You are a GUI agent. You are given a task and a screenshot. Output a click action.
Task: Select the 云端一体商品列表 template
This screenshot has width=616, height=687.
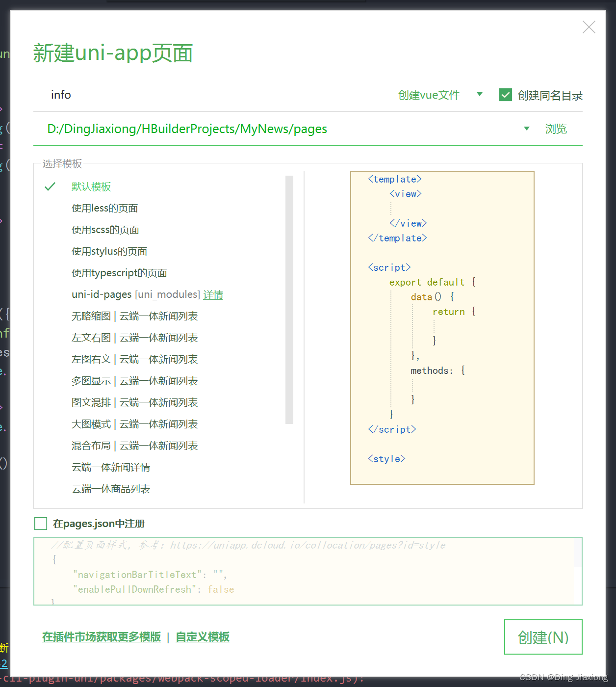110,489
